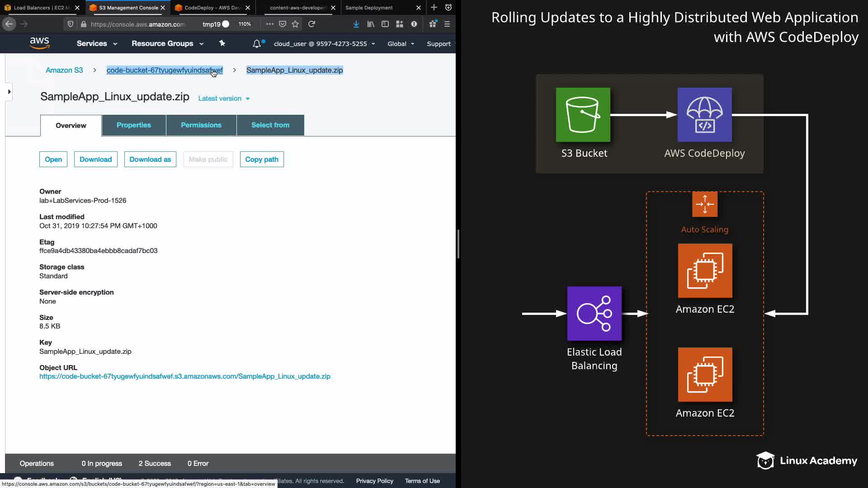Click the Object URL link
868x488 pixels.
(x=184, y=376)
